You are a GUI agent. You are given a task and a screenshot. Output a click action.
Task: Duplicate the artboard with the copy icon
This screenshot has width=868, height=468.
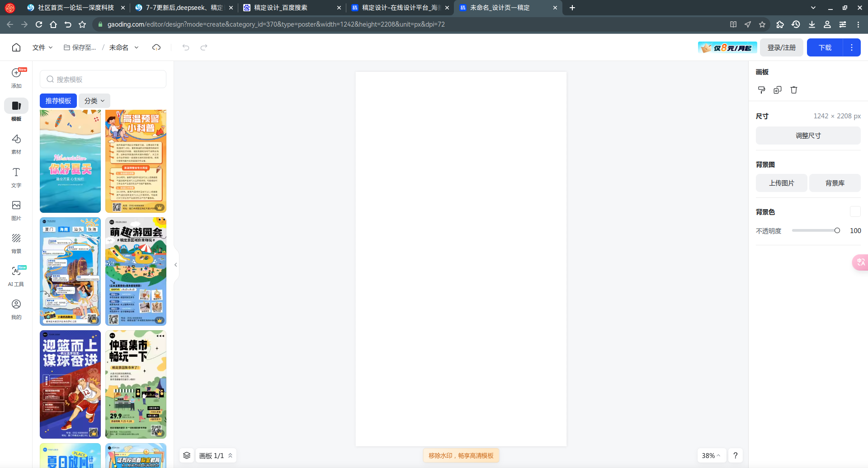(778, 90)
